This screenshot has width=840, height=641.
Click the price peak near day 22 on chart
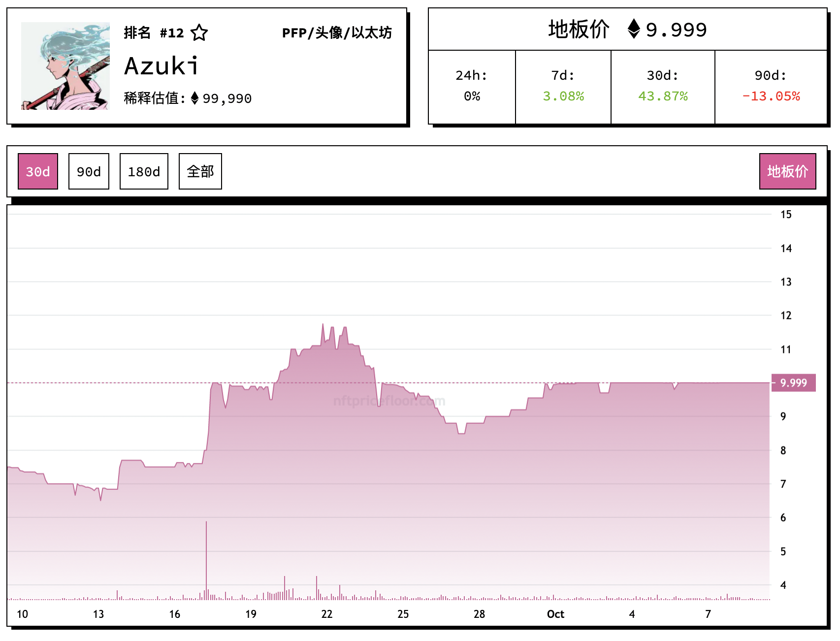(323, 325)
